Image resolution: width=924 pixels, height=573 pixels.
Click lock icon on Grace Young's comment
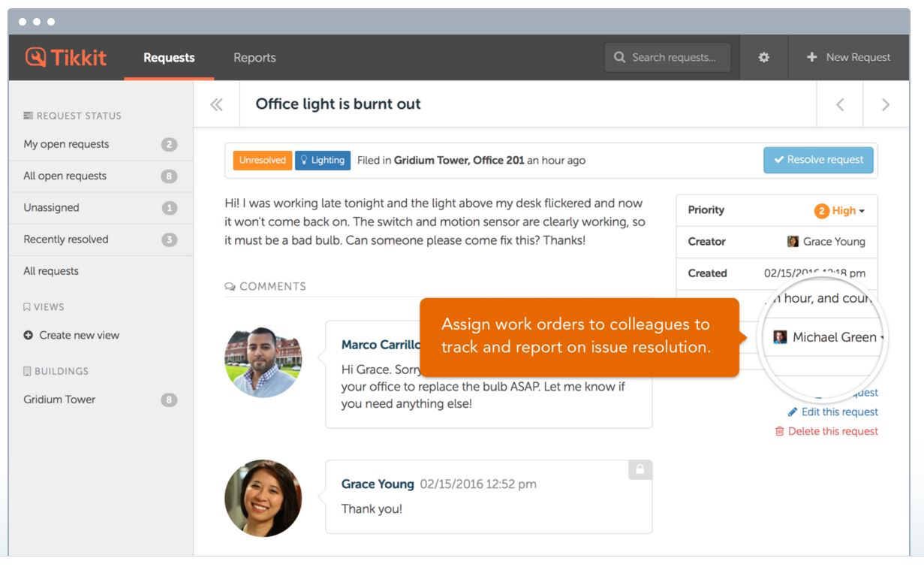click(x=640, y=469)
